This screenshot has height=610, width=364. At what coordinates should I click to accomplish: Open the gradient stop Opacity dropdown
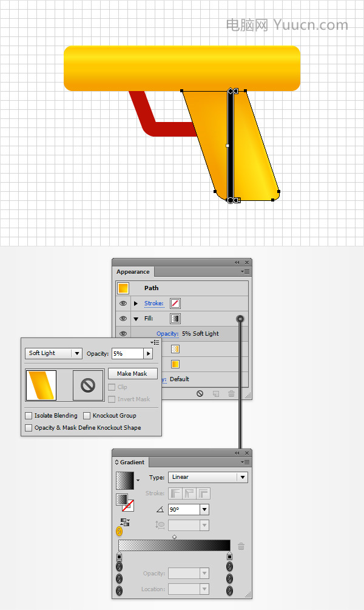click(204, 573)
